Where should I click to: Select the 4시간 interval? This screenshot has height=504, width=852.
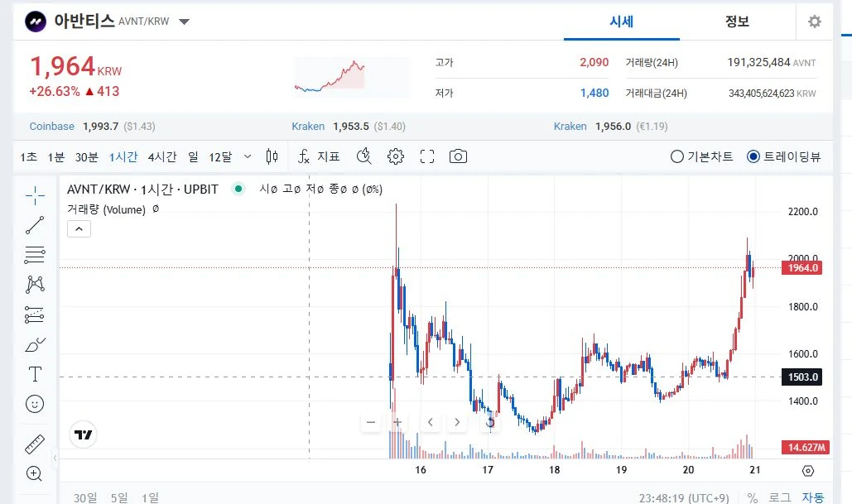point(162,157)
